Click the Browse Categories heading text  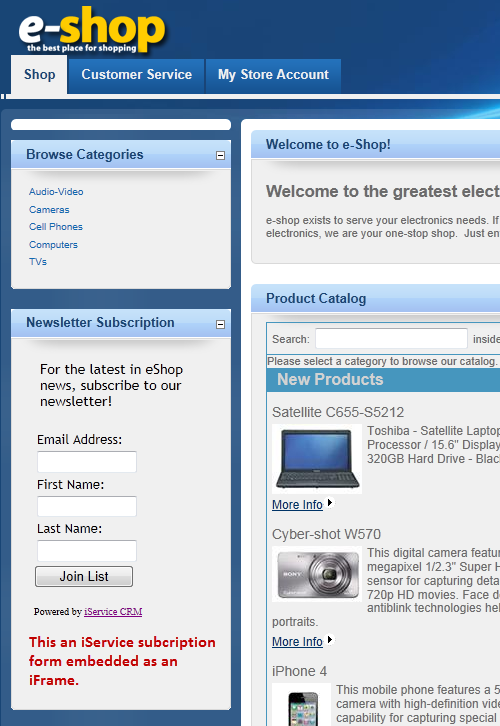[x=85, y=155]
